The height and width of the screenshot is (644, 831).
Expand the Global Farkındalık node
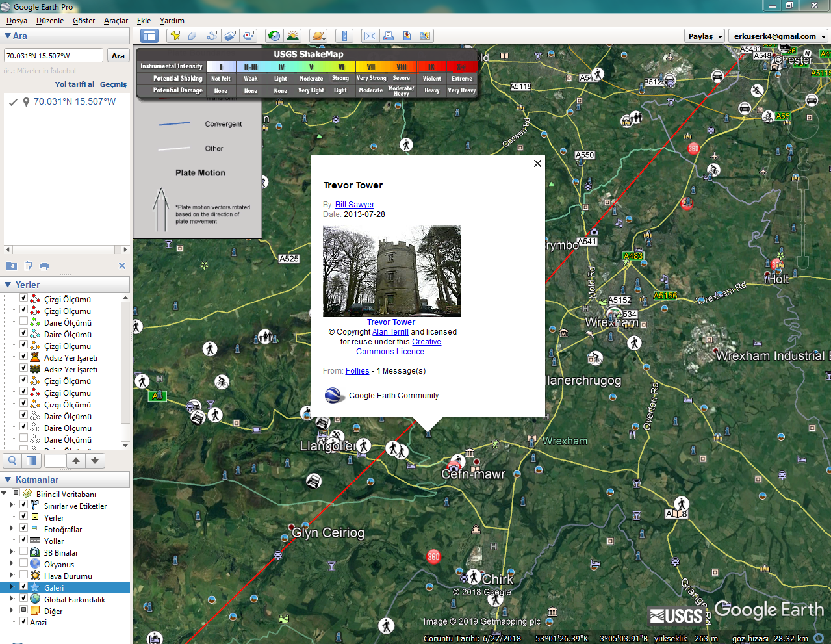point(11,599)
